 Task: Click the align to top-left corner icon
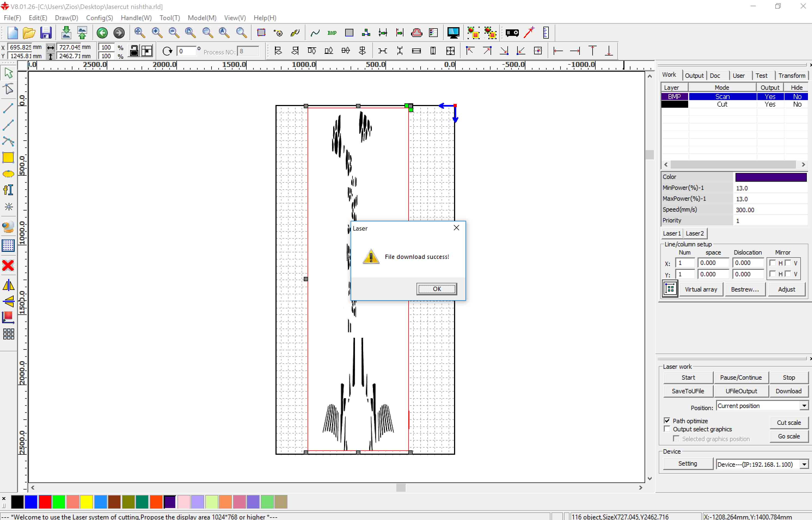470,51
